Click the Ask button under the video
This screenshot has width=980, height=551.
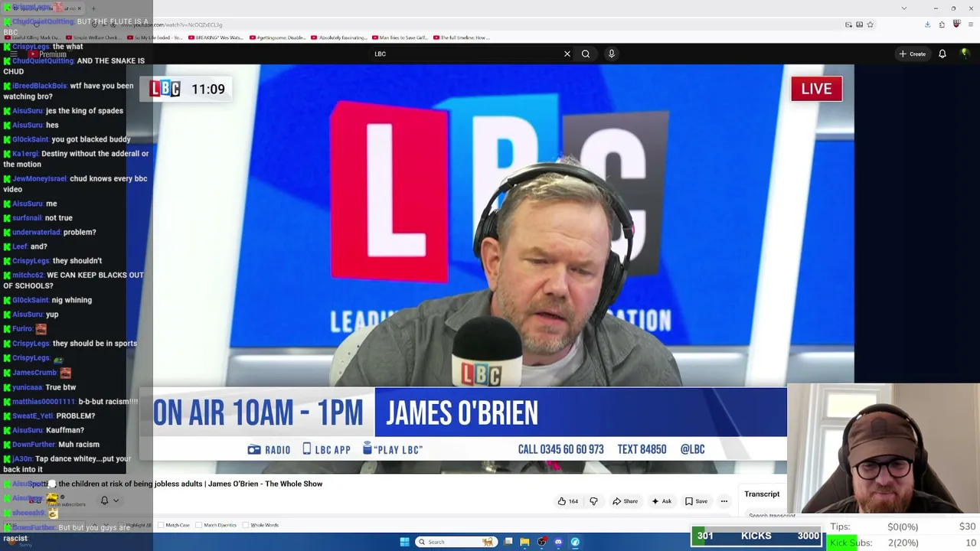pos(661,501)
